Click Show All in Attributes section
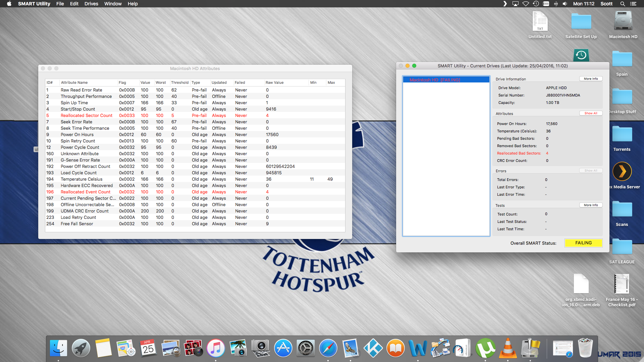This screenshot has height=362, width=644. 591,113
